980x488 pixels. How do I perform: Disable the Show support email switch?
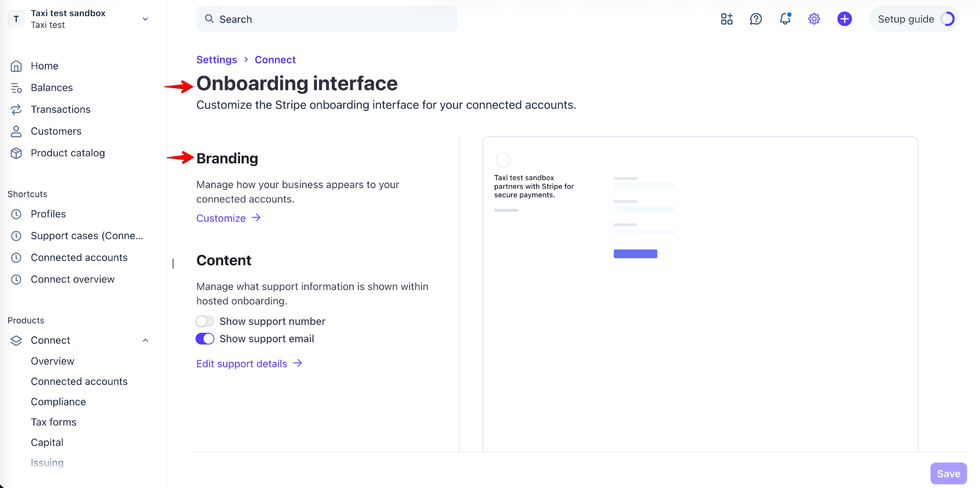[205, 339]
